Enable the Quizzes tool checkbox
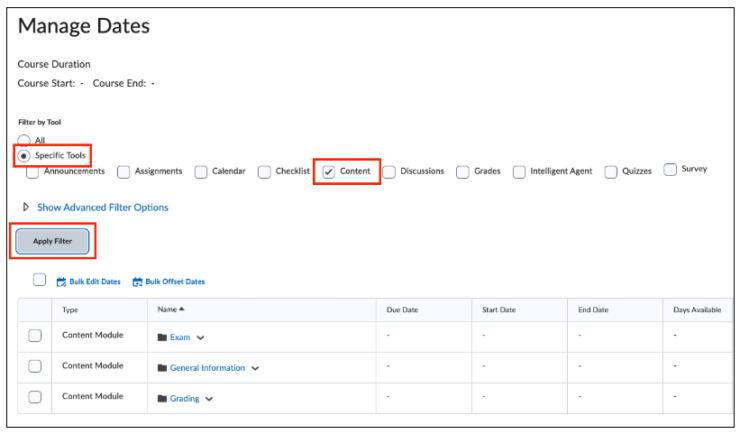The width and height of the screenshot is (740, 434). (x=610, y=172)
